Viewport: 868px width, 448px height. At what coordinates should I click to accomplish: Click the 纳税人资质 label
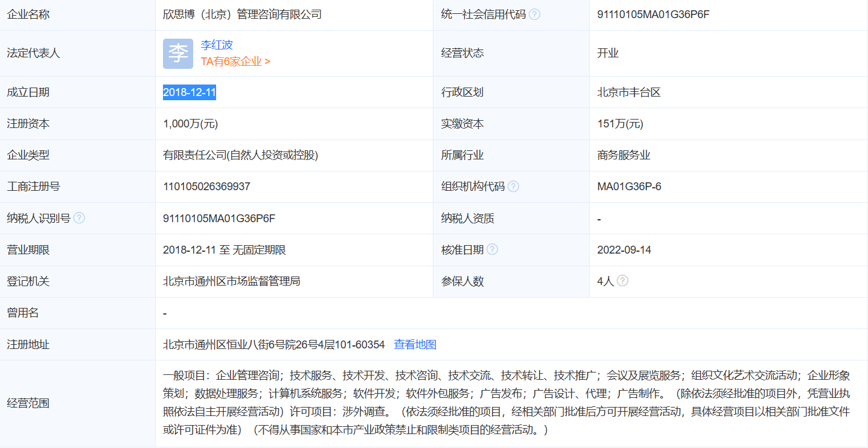(x=468, y=218)
